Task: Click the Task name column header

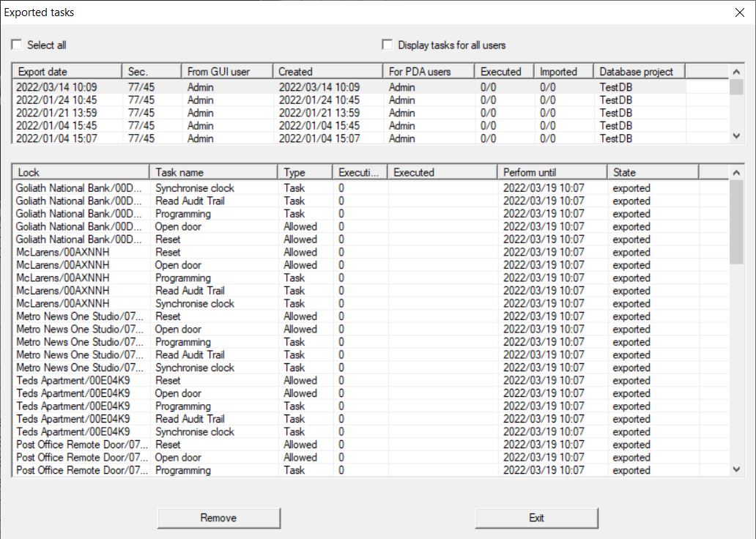Action: click(214, 173)
